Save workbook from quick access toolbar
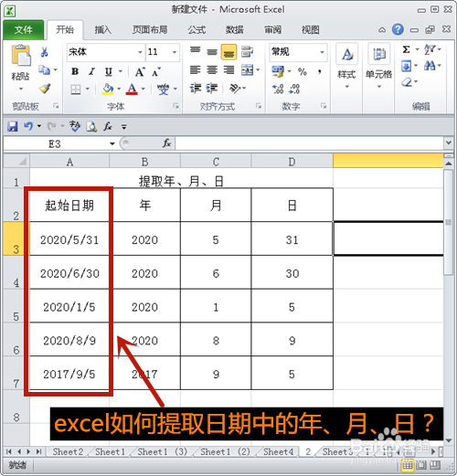 click(x=13, y=126)
